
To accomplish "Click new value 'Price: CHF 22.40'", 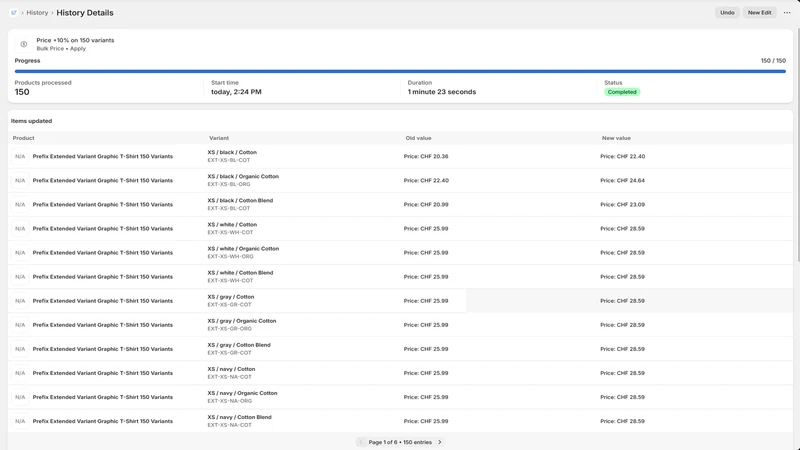I will click(622, 157).
